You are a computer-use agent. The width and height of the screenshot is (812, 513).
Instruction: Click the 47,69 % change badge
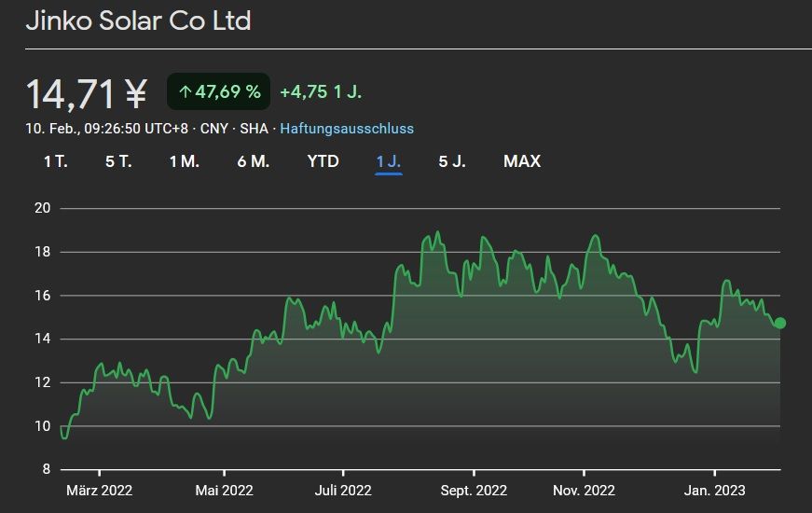pyautogui.click(x=218, y=91)
